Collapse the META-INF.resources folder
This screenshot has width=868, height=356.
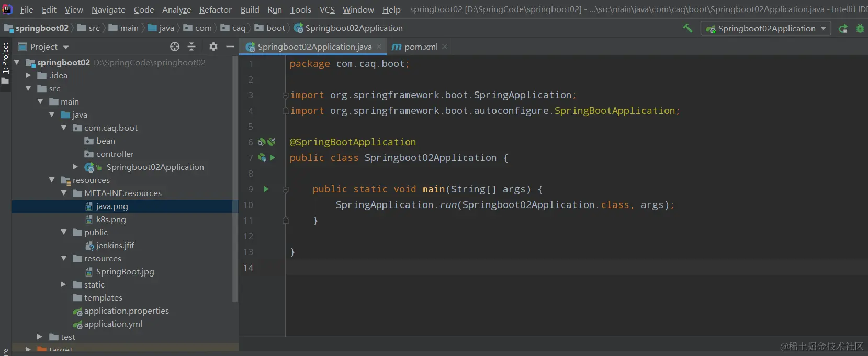pyautogui.click(x=64, y=193)
